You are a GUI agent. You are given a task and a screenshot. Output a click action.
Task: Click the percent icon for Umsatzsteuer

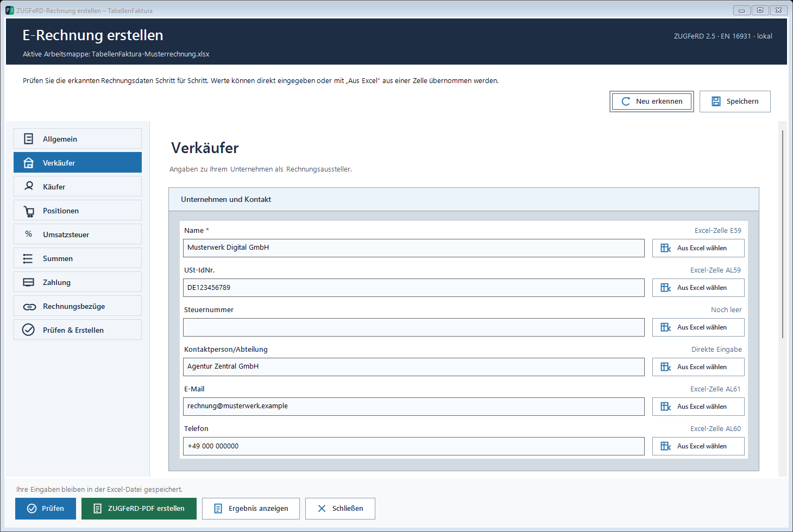(x=29, y=234)
